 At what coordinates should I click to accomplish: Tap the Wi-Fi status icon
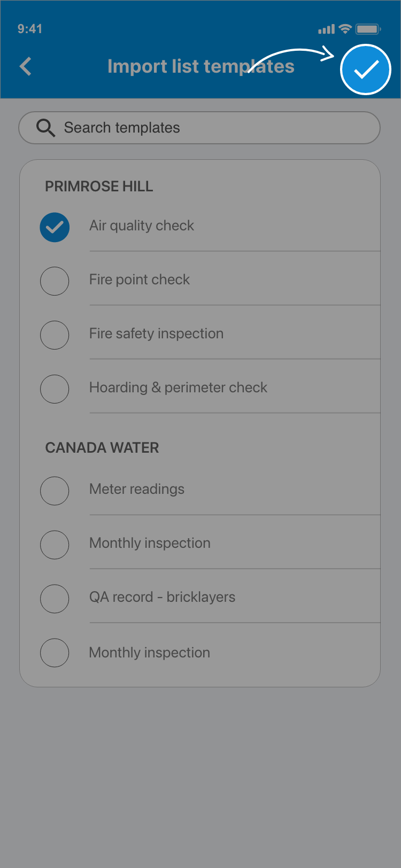(x=345, y=29)
